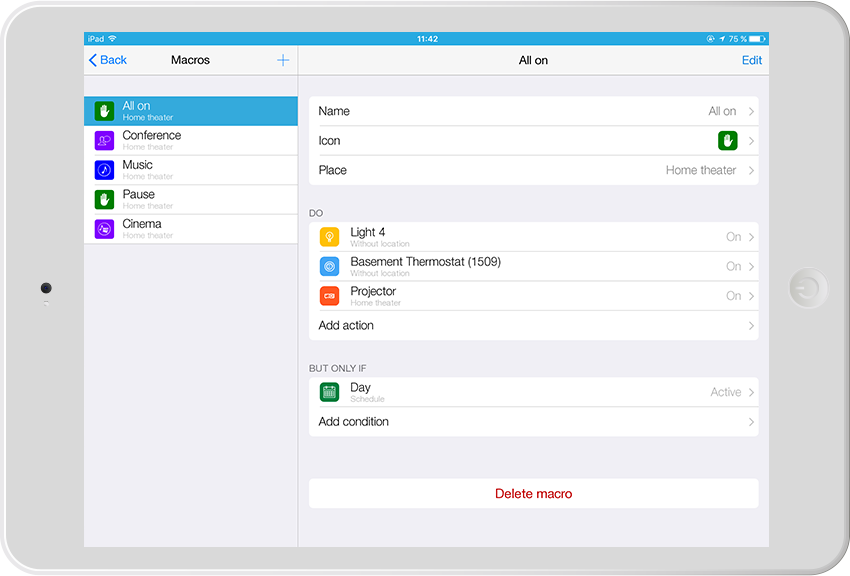This screenshot has width=850, height=576.
Task: Tap the blue Basement Thermostat icon
Action: click(x=329, y=266)
